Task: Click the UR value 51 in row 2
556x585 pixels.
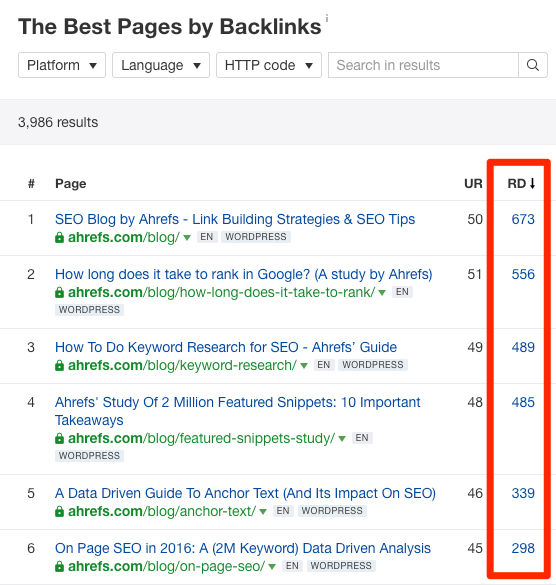Action: coord(475,275)
